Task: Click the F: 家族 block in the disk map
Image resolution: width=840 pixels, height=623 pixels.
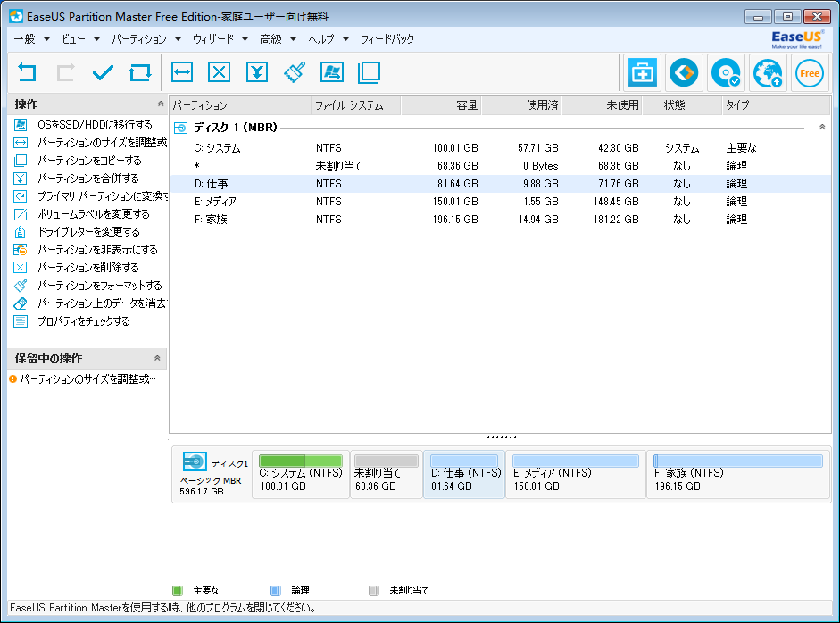Action: (738, 475)
